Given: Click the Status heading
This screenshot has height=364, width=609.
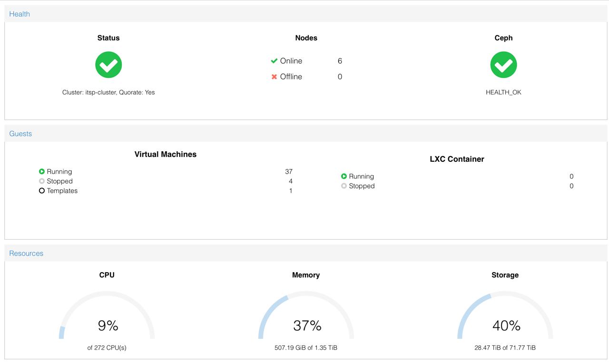Looking at the screenshot, I should point(108,38).
